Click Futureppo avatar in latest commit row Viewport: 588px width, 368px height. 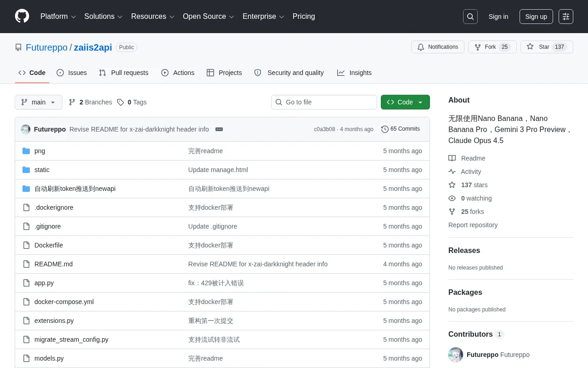[26, 129]
